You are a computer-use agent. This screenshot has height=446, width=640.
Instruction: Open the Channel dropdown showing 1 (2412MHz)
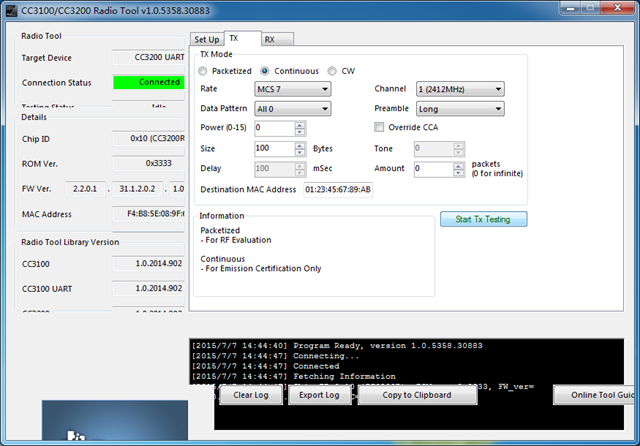tap(460, 89)
